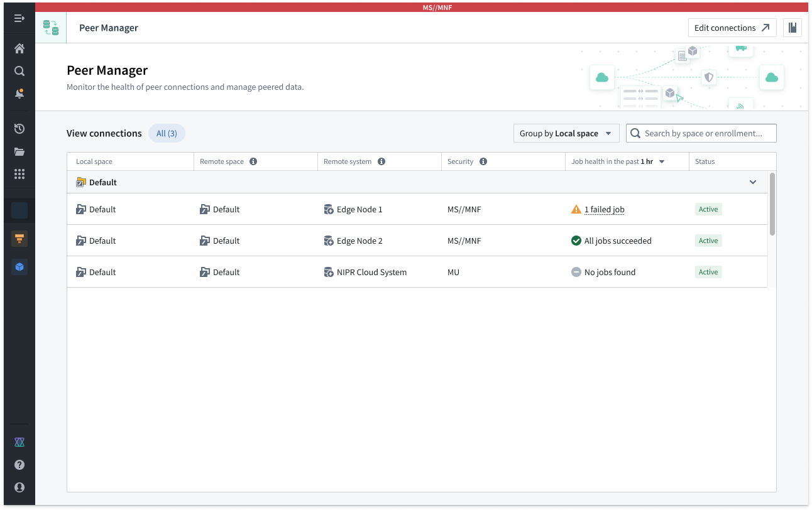This screenshot has width=812, height=510.
Task: Open the cube-shaped app icon in sidebar
Action: click(x=19, y=266)
